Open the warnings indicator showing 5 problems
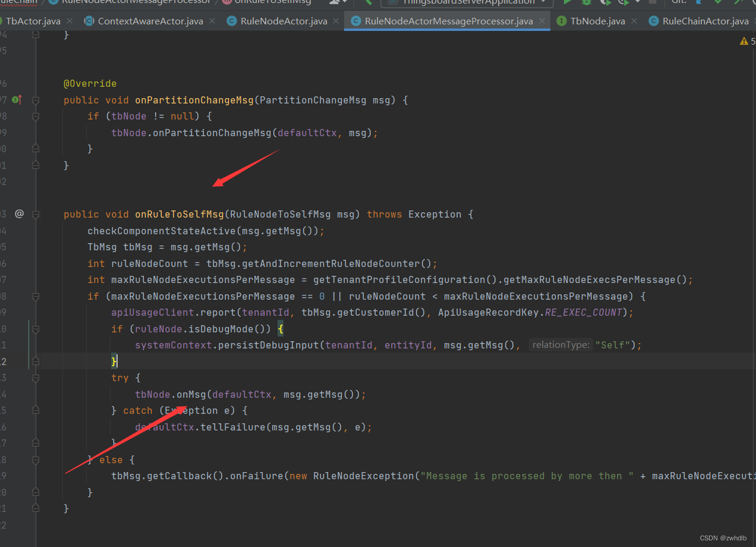 coord(747,41)
